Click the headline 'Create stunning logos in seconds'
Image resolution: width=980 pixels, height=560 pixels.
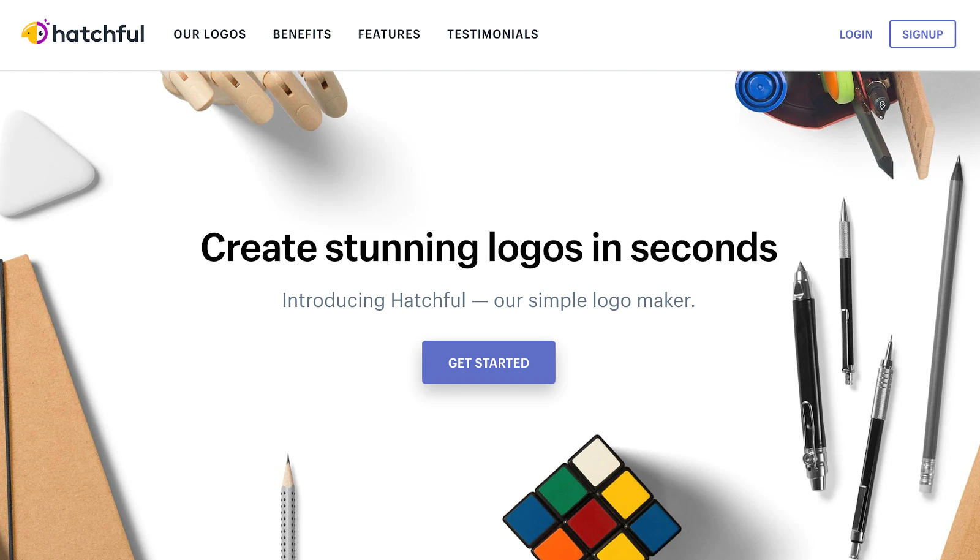coord(489,248)
